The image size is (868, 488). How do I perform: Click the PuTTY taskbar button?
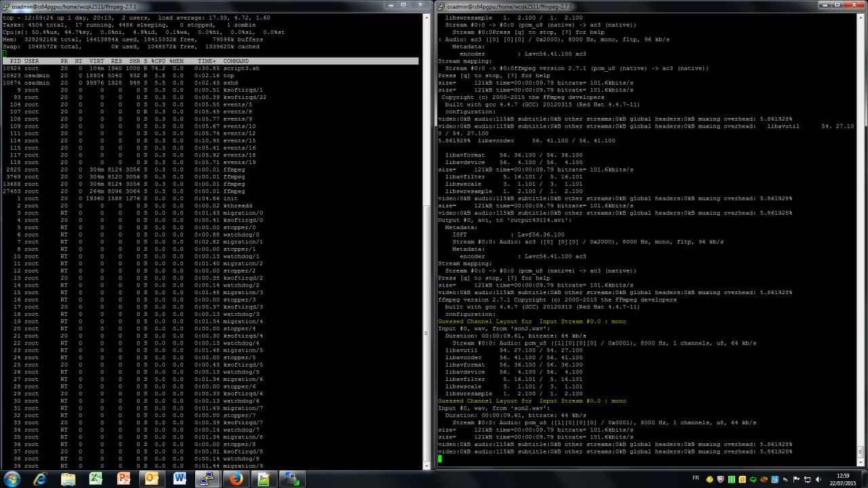click(207, 479)
